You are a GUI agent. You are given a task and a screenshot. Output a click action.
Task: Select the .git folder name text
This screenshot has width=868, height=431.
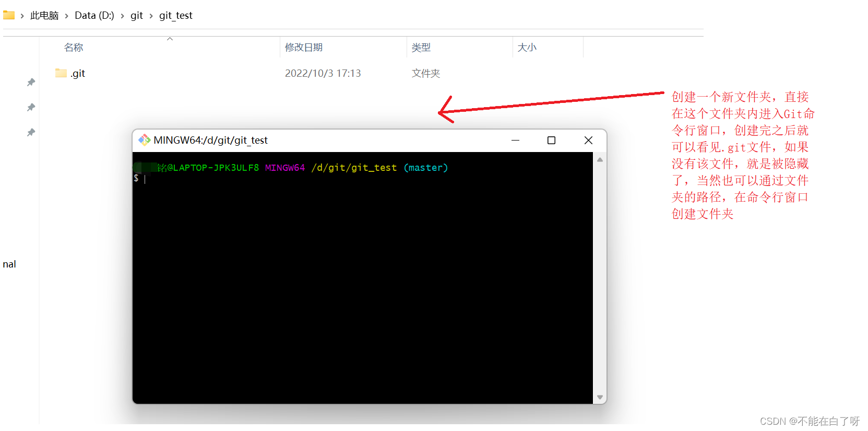[78, 74]
